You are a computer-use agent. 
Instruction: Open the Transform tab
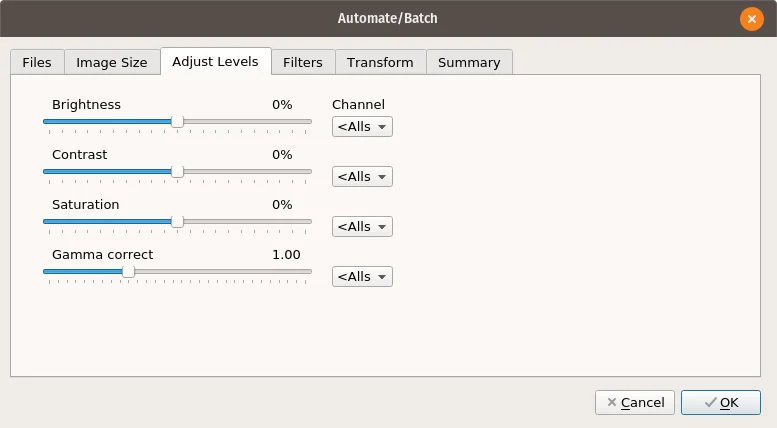380,62
